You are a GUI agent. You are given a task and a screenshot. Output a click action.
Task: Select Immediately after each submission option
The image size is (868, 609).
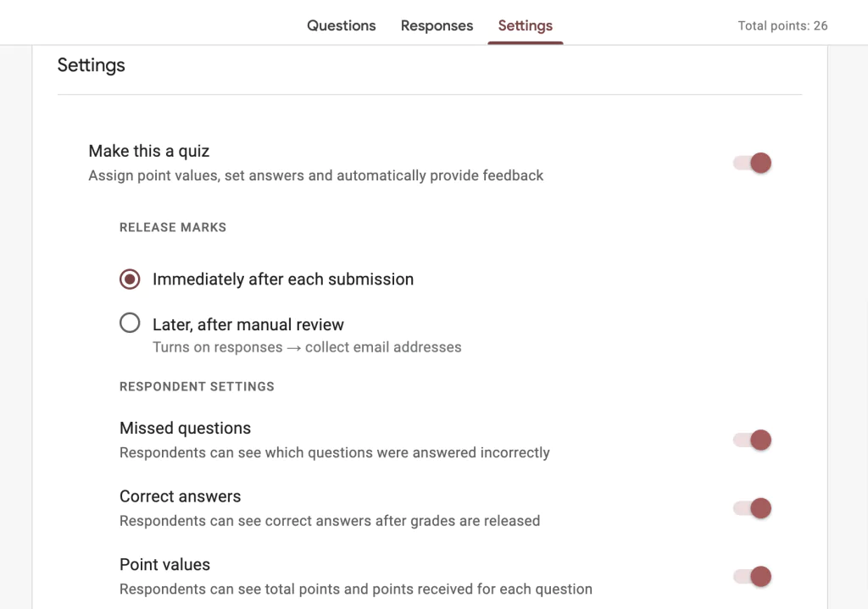pyautogui.click(x=129, y=279)
